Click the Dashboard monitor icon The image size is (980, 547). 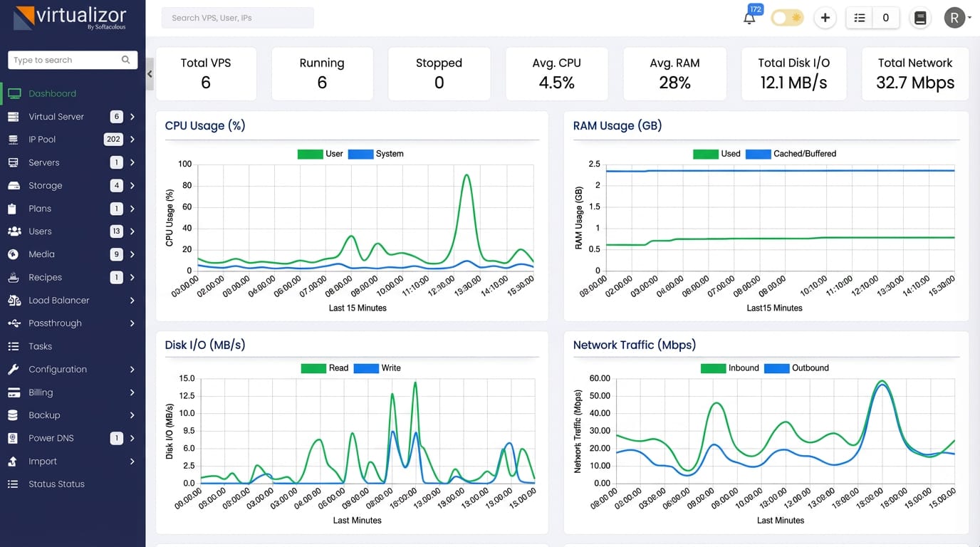click(14, 93)
